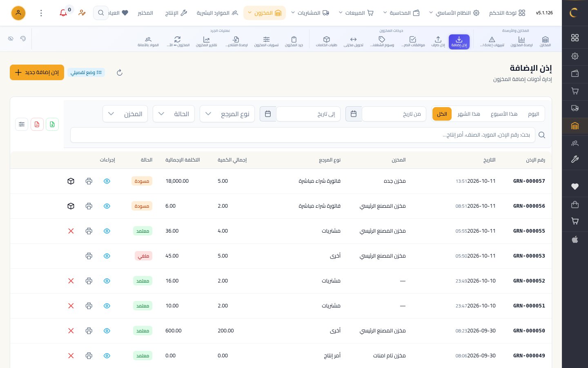This screenshot has height=368, width=588.
Task: Open the reorder alerts warning icon
Action: coord(492,41)
